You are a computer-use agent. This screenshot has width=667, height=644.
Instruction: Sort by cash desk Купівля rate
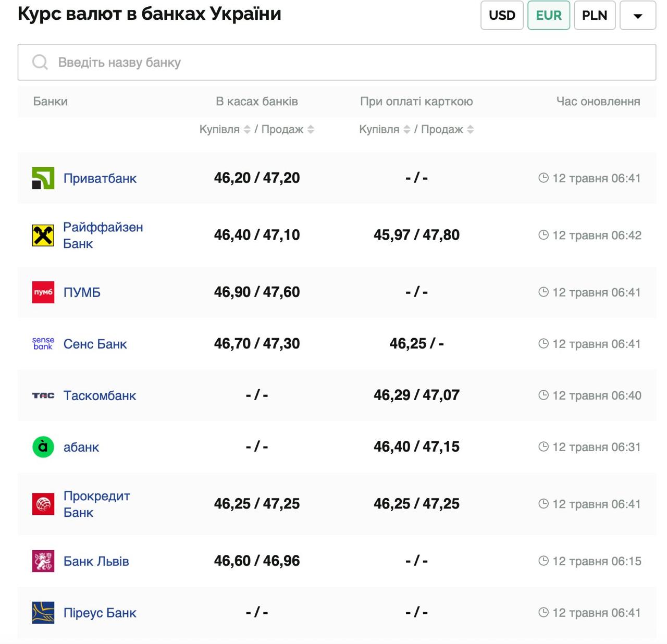click(x=247, y=130)
